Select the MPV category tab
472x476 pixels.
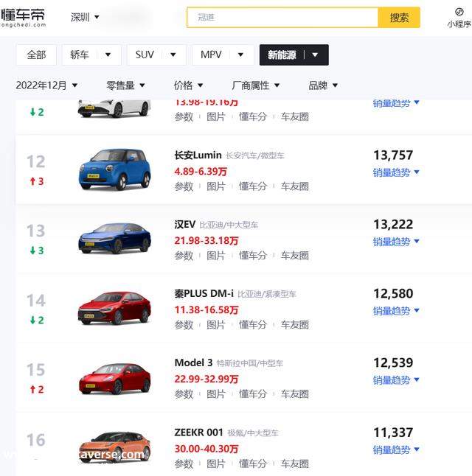[x=211, y=55]
